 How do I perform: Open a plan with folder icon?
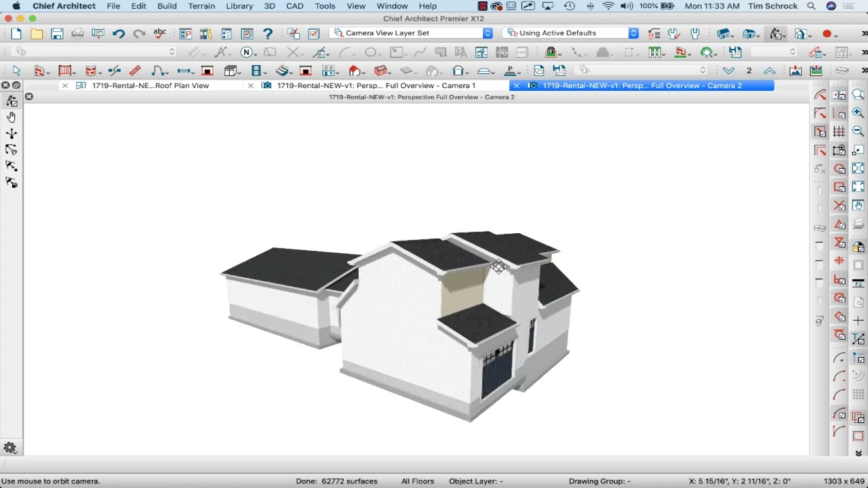[37, 34]
